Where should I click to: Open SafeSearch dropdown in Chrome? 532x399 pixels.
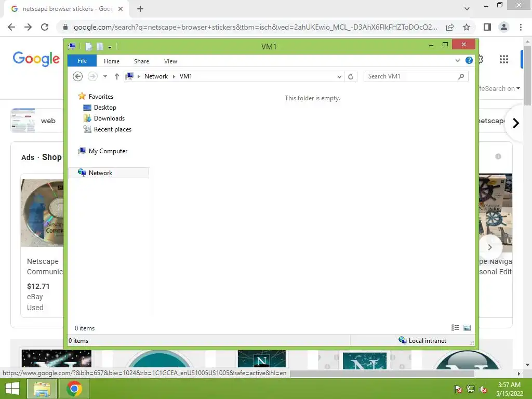[499, 88]
